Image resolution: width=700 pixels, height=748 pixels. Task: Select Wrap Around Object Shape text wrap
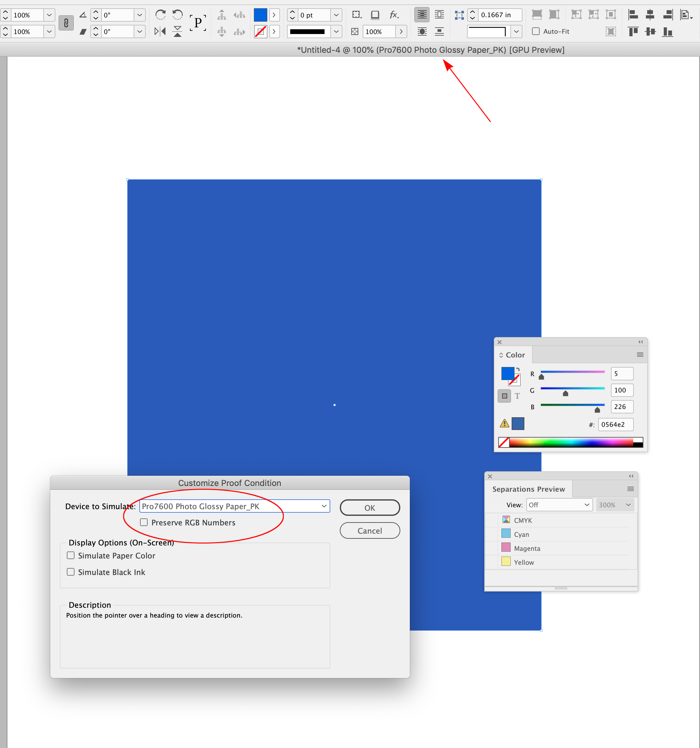point(422,31)
